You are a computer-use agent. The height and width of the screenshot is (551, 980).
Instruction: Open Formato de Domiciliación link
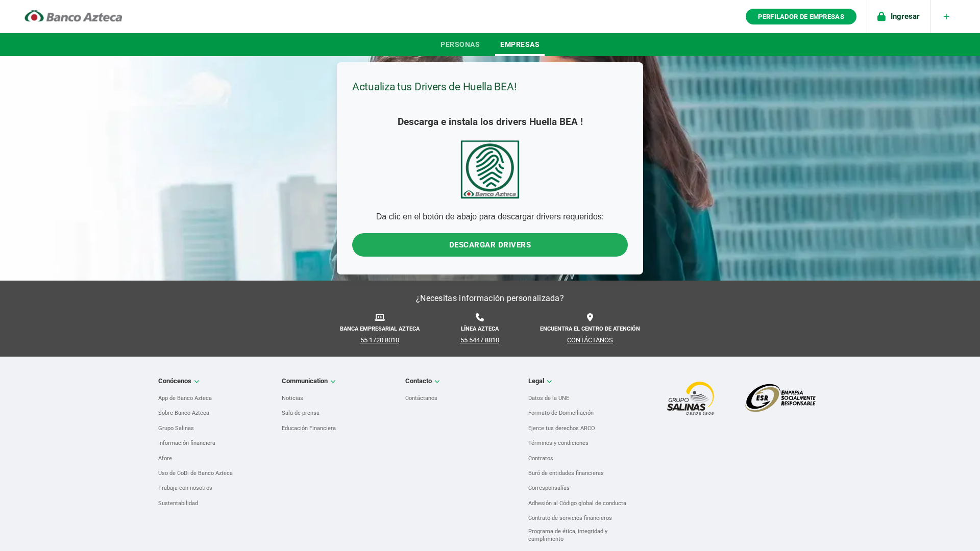[561, 413]
